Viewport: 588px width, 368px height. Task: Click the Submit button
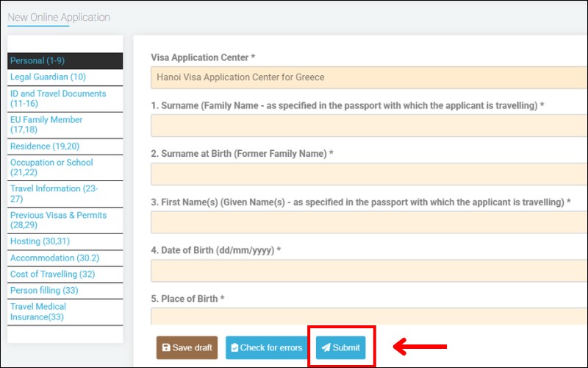[341, 348]
